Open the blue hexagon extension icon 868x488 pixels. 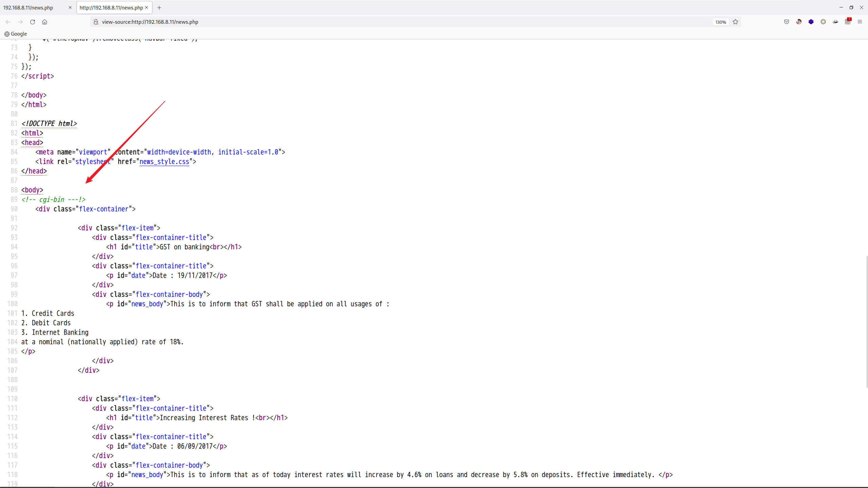[x=811, y=22]
